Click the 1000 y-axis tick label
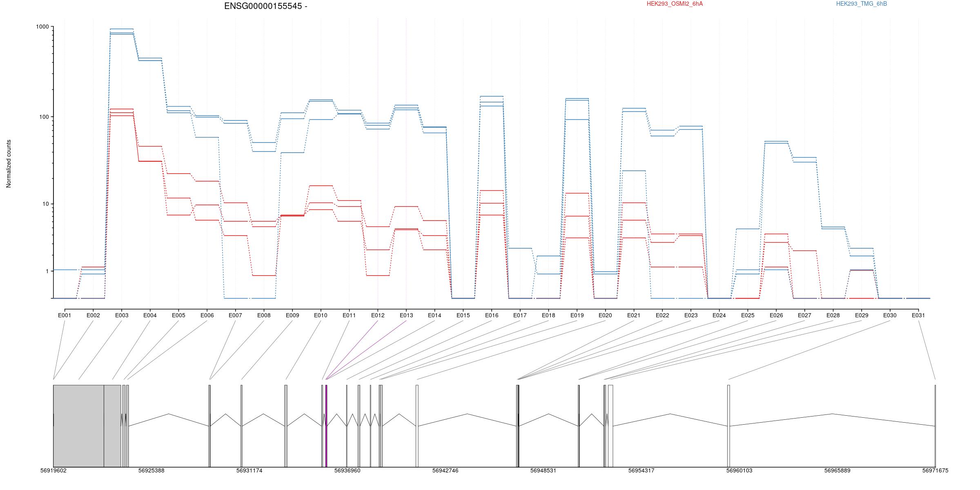 pos(42,27)
